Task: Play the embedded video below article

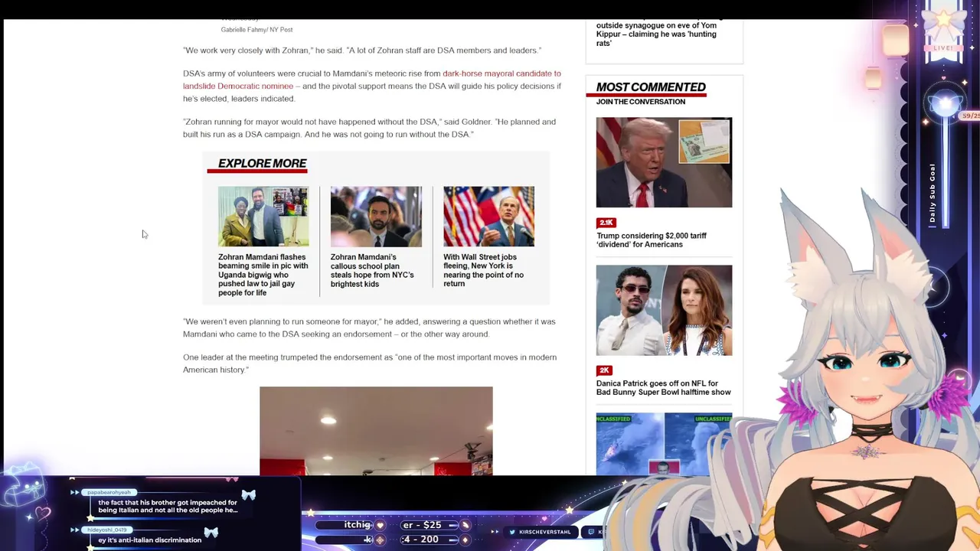Action: (x=376, y=431)
